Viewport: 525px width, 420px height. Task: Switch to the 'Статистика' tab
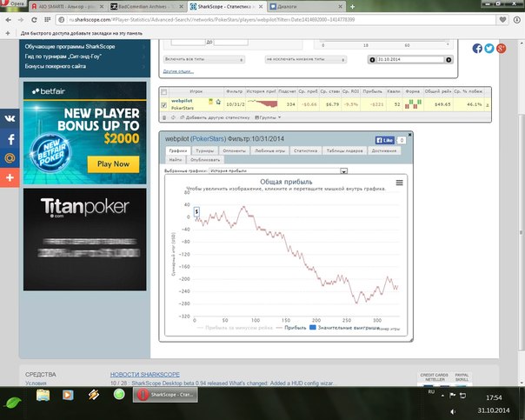[x=305, y=150]
